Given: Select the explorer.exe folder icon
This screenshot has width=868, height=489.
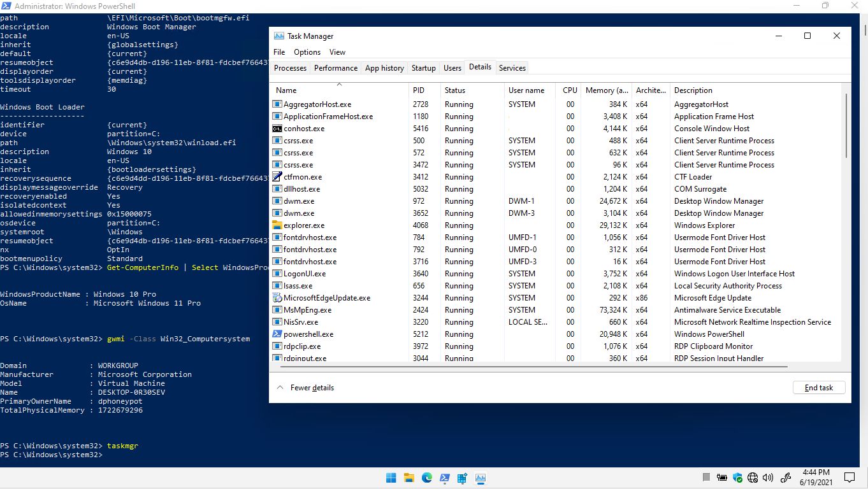Looking at the screenshot, I should pyautogui.click(x=277, y=225).
